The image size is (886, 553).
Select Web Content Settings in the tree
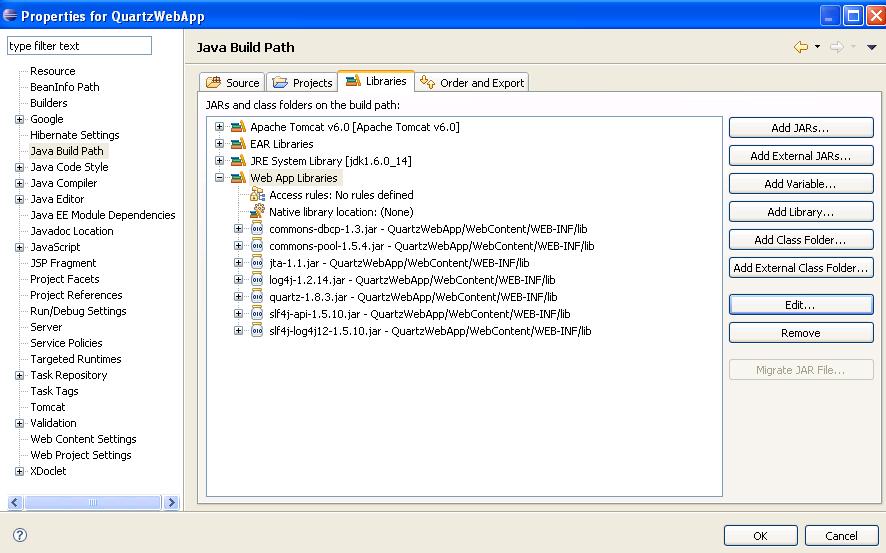click(83, 439)
